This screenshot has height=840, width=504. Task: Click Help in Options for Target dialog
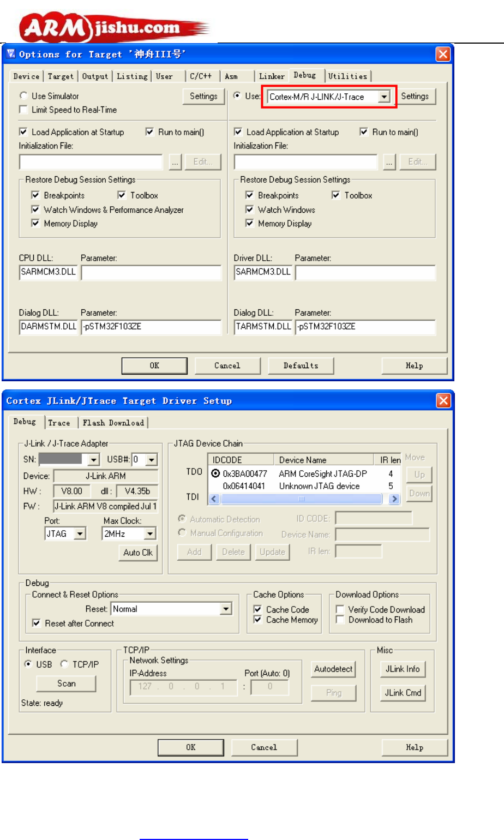tap(415, 366)
